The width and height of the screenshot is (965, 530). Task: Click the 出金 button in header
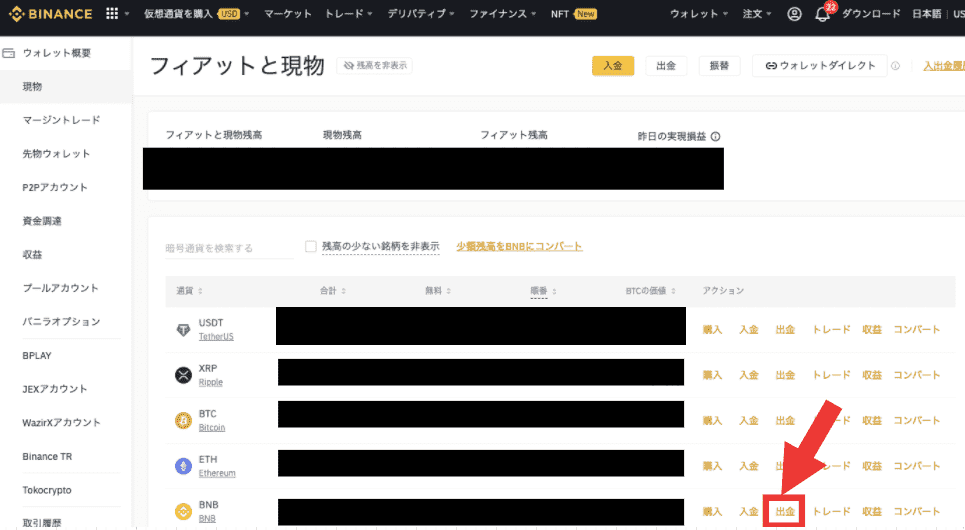coord(666,65)
